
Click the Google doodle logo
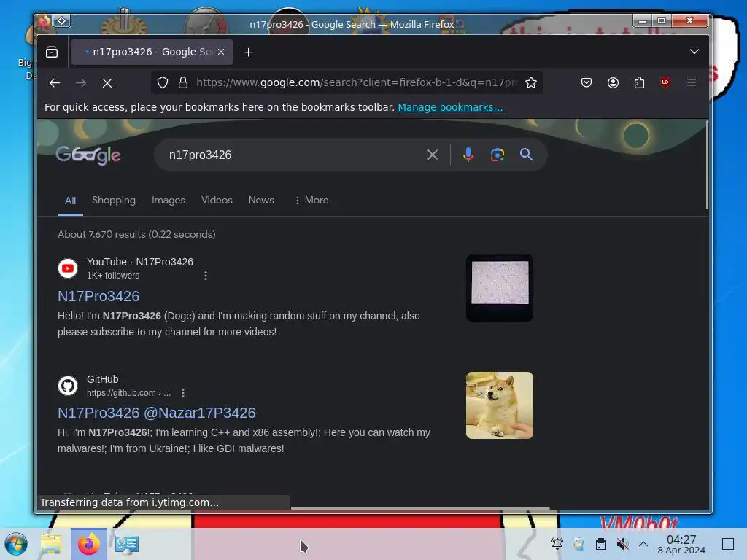(x=88, y=155)
